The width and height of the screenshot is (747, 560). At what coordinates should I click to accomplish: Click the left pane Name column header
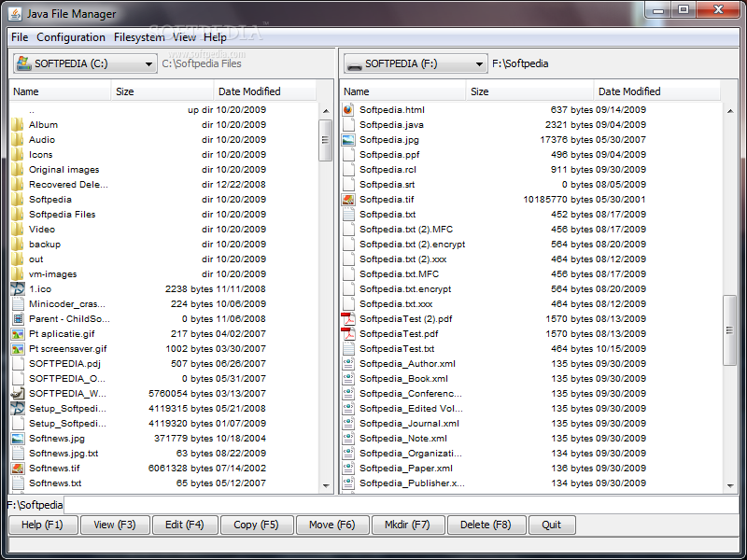click(x=60, y=91)
